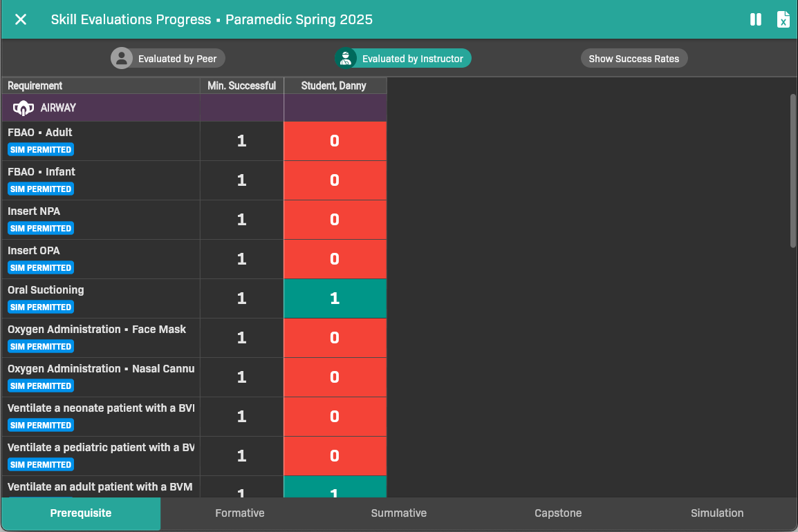Toggle Show Success Rates
798x532 pixels.
[x=633, y=59]
